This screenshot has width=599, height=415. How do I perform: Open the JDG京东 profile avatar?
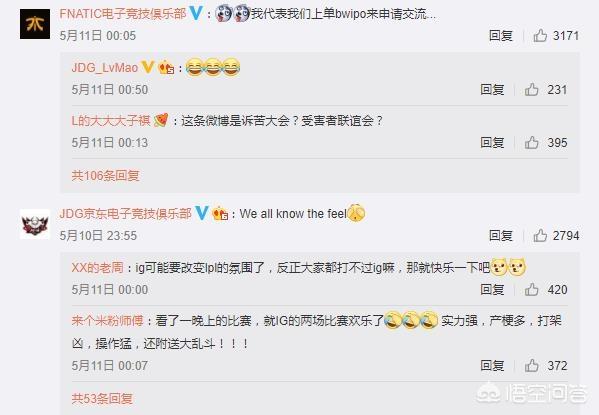35,224
